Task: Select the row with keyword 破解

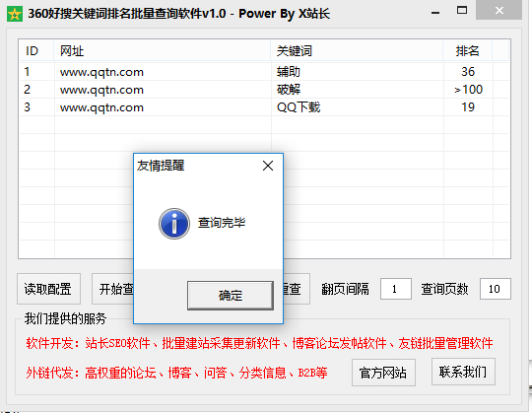Action: tap(264, 90)
